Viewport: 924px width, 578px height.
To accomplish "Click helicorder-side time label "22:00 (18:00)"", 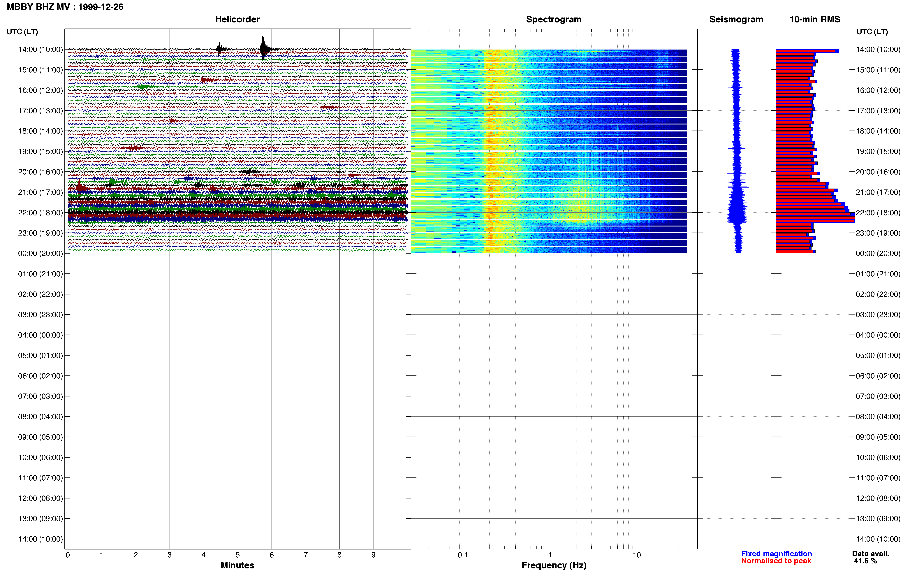I will (x=41, y=212).
